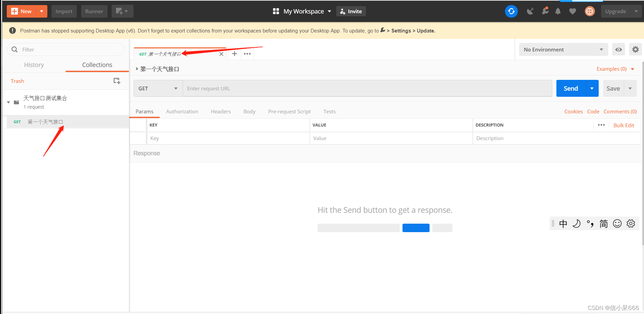Open Comments (0)

(620, 111)
